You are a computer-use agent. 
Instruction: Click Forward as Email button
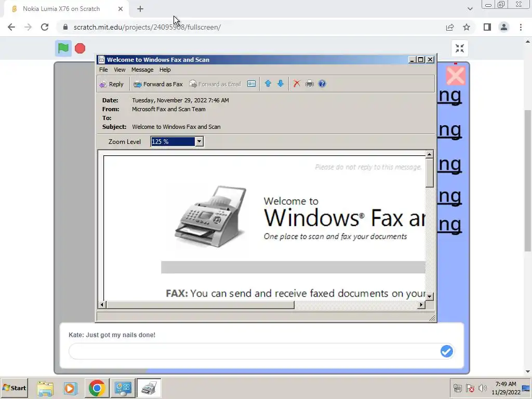[x=215, y=84]
